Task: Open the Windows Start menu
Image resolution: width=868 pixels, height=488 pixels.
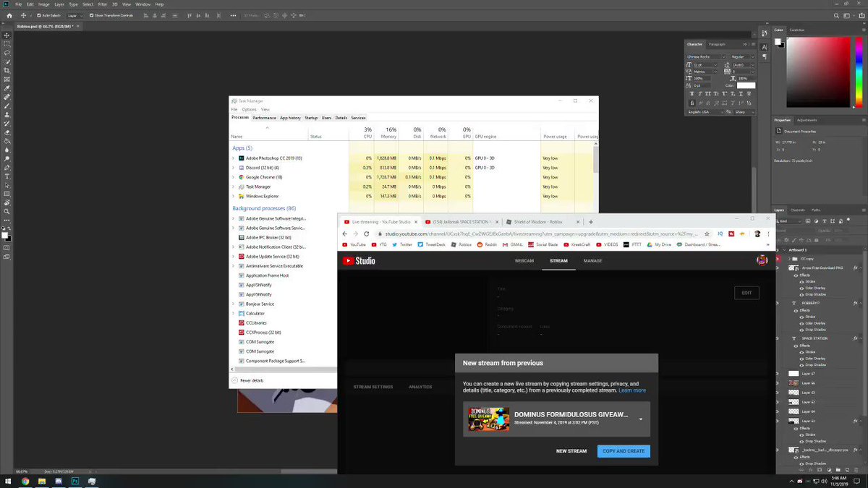Action: point(8,481)
